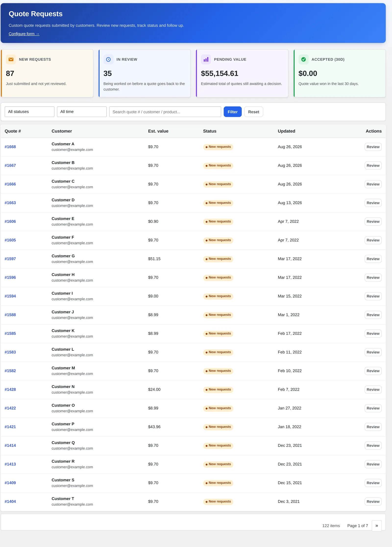
Task: Review the quote for Customer B
Action: [x=373, y=165]
